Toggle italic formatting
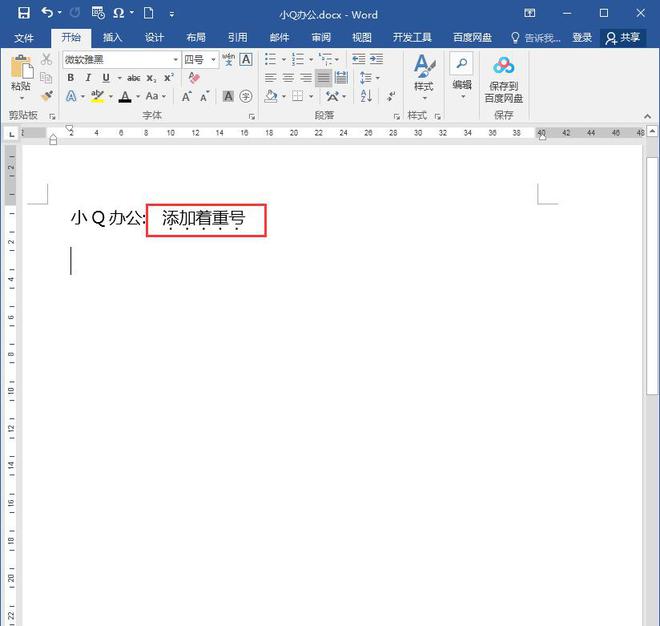The image size is (660, 626). pos(88,78)
